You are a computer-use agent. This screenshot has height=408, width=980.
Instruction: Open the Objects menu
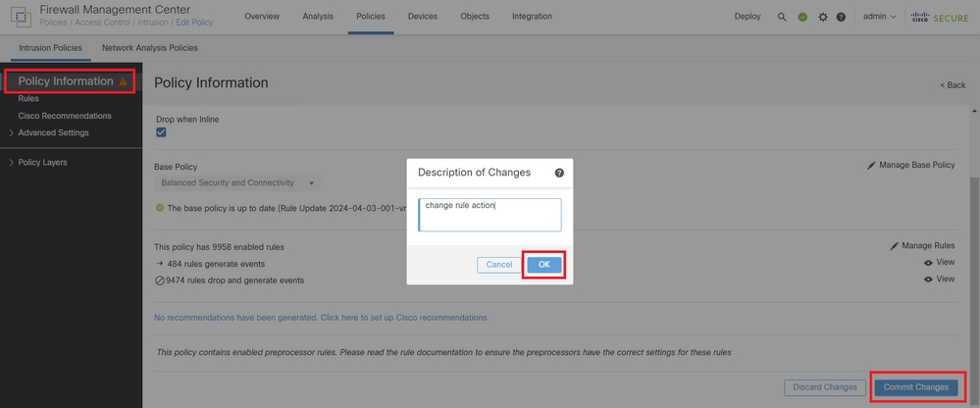pos(475,17)
